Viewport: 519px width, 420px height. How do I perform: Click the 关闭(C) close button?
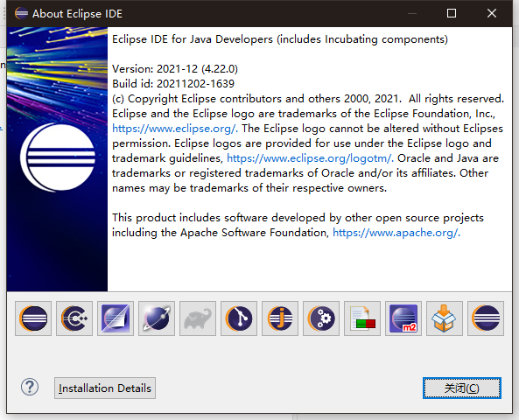click(x=462, y=388)
